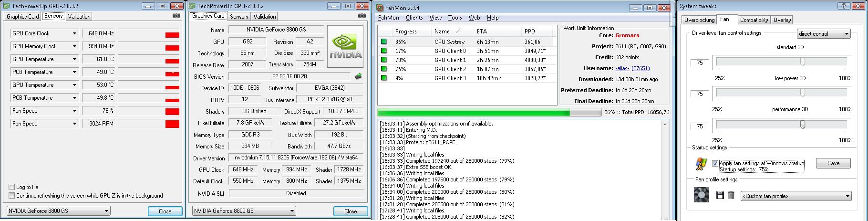The height and width of the screenshot is (221, 868).
Task: Click the GPU-Z title bar icon in Sensors window
Action: point(7,6)
